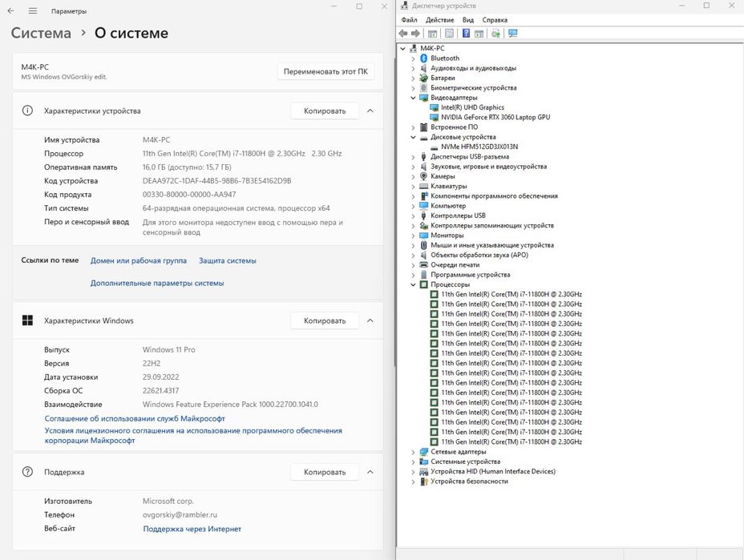
Task: Open Защита системы link
Action: pyautogui.click(x=227, y=261)
